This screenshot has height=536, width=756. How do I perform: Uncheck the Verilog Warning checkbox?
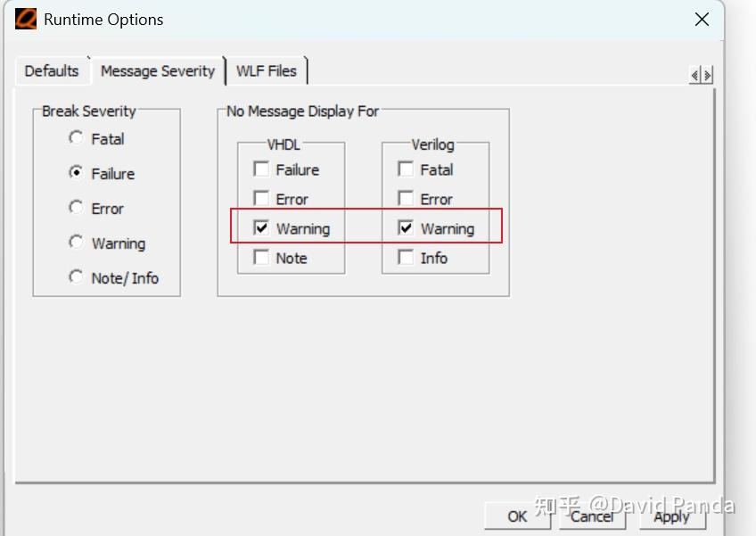pyautogui.click(x=406, y=227)
